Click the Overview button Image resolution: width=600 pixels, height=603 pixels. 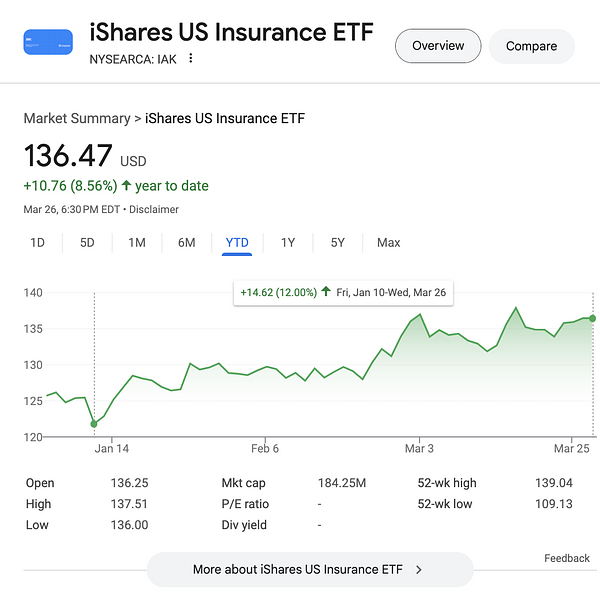(x=438, y=46)
